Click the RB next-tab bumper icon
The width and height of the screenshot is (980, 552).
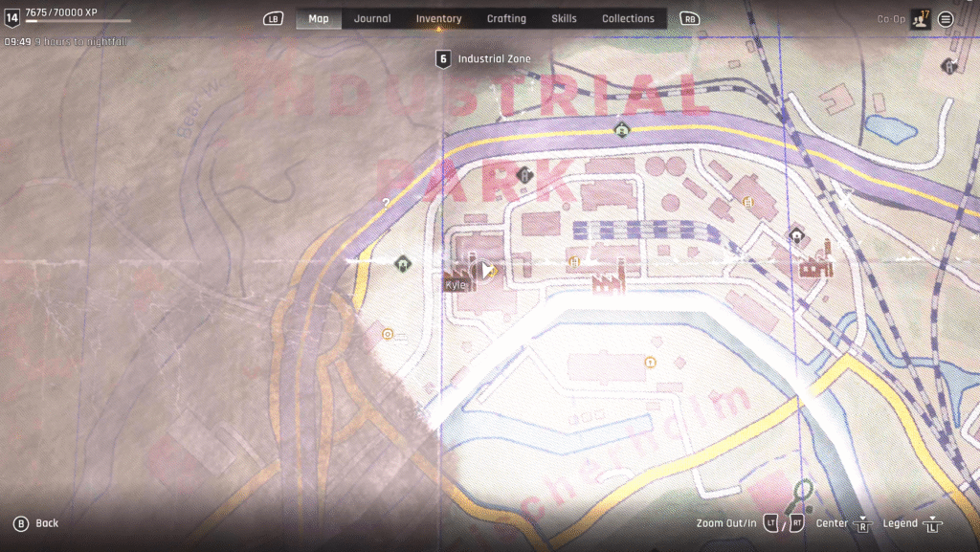pos(689,19)
